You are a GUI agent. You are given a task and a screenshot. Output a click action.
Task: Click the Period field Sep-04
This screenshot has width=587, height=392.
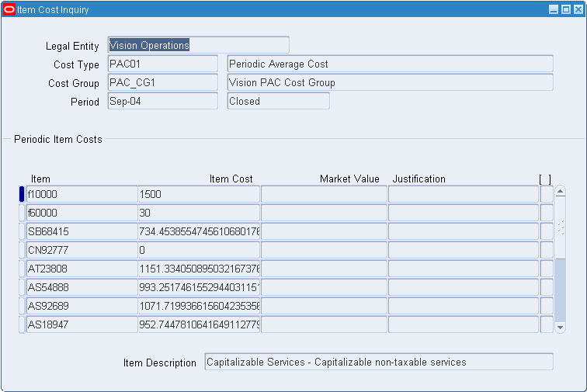(x=162, y=101)
